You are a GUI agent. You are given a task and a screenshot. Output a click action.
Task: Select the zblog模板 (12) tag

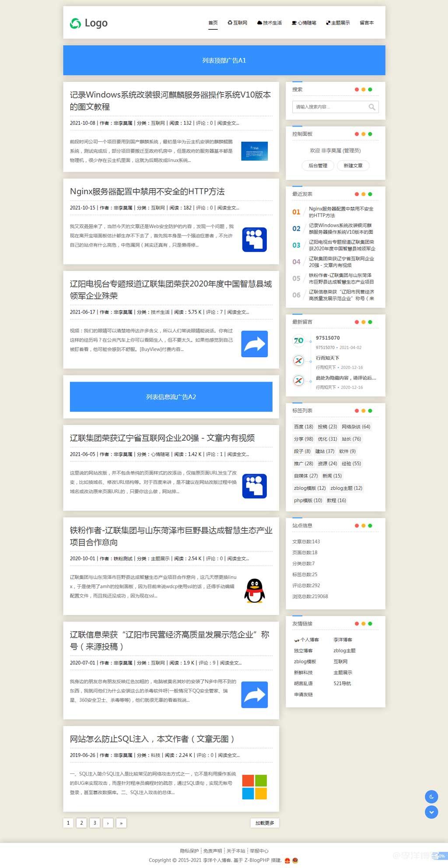point(310,488)
